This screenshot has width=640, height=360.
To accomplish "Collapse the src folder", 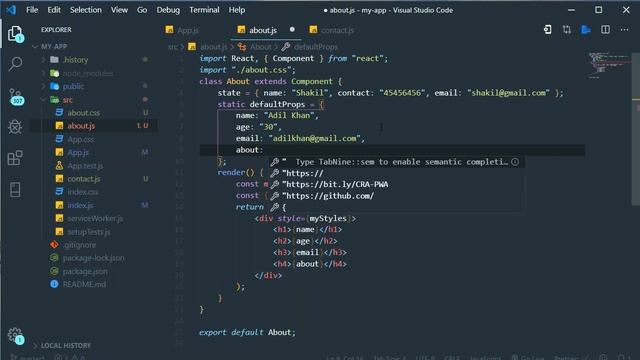I will (94, 100).
